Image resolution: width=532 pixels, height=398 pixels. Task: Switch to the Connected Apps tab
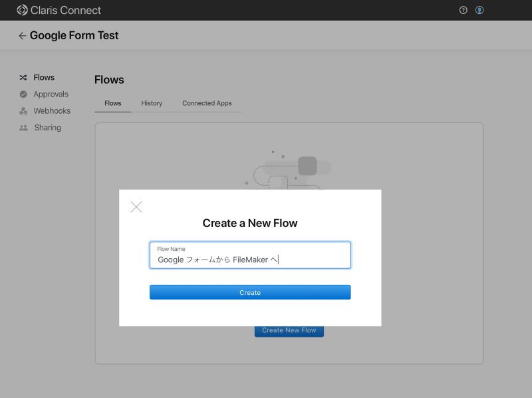[207, 103]
